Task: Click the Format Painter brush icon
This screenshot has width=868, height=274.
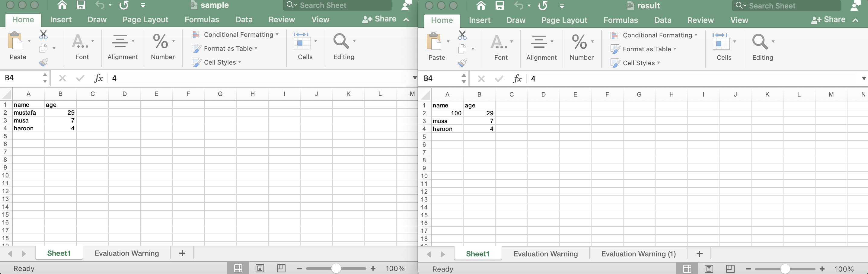Action: point(43,62)
